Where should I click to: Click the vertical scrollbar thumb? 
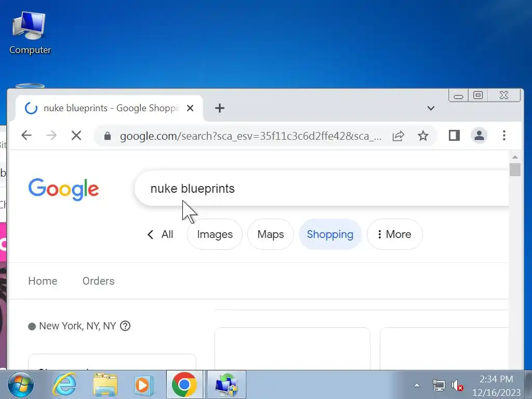(515, 170)
